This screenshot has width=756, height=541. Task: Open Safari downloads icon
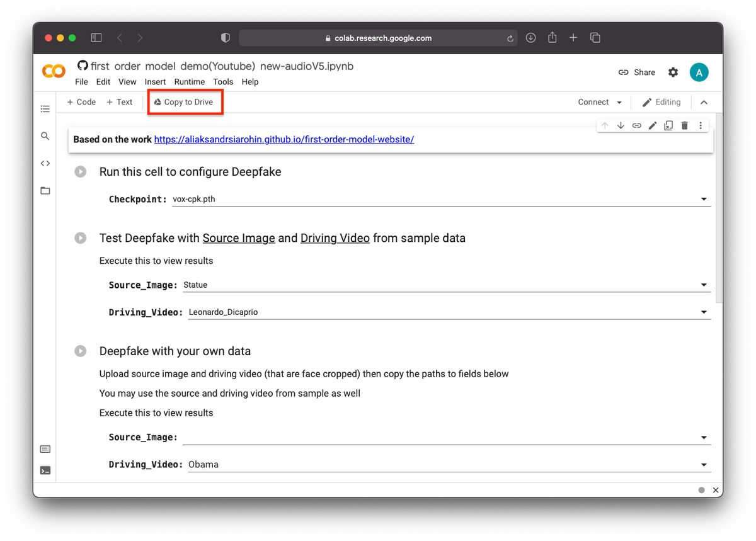tap(531, 38)
